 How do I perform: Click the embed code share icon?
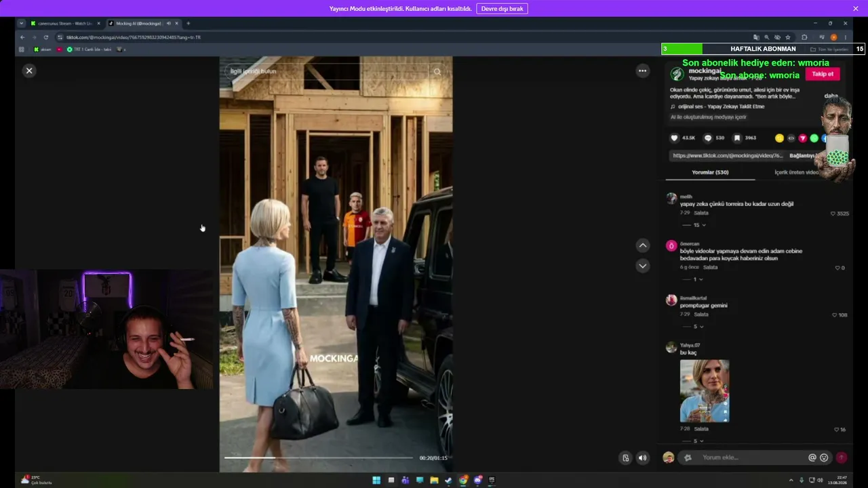791,138
